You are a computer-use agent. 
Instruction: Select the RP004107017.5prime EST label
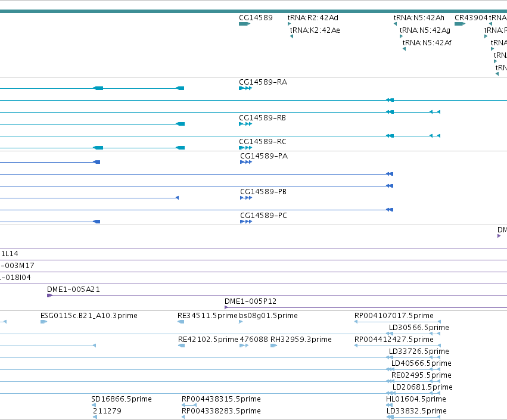pyautogui.click(x=394, y=316)
